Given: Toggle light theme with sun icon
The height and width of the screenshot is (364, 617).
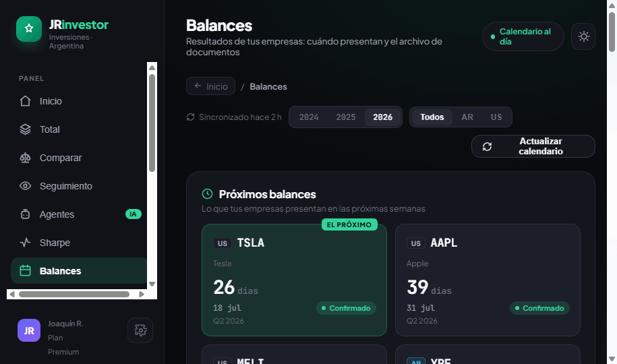Looking at the screenshot, I should coord(583,36).
